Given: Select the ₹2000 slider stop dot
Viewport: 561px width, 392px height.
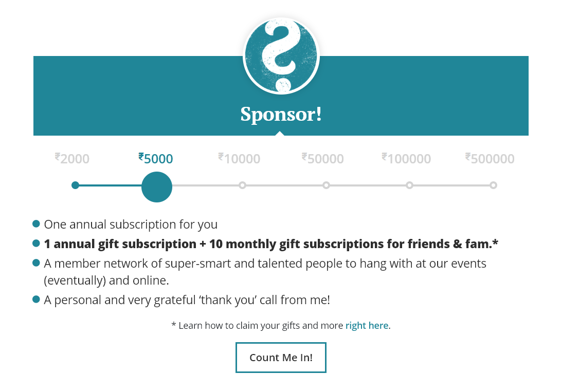Looking at the screenshot, I should pos(75,185).
